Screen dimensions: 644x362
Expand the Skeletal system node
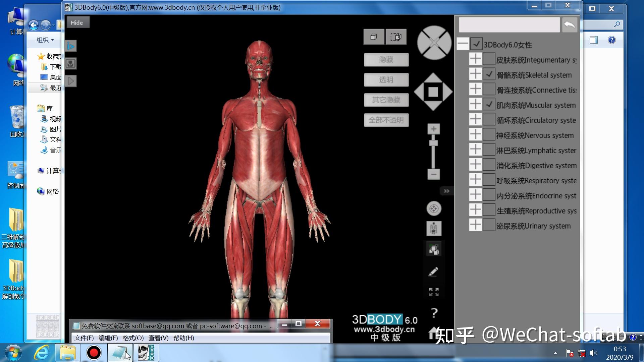click(x=475, y=74)
